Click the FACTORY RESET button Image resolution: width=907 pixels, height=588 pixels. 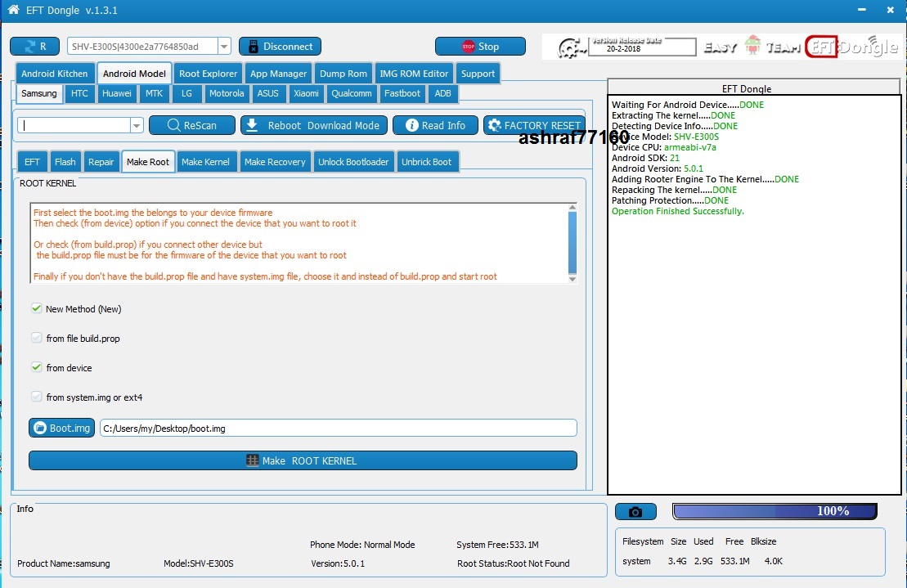(535, 125)
